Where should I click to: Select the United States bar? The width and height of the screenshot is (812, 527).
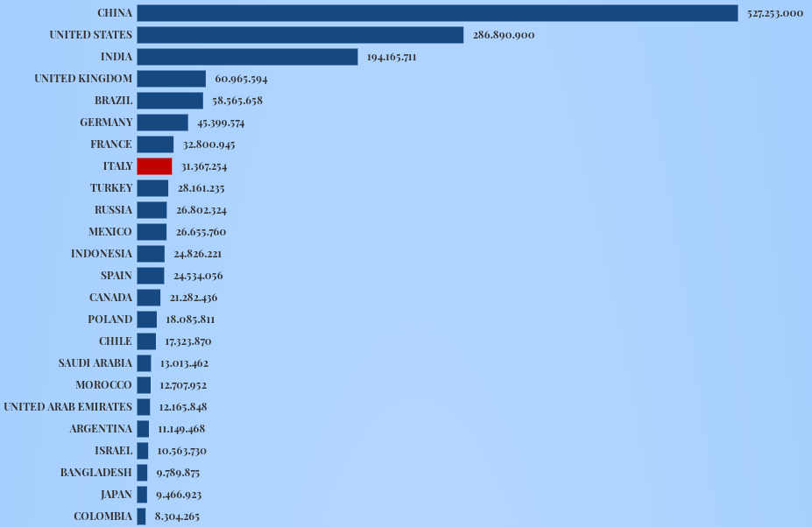click(300, 35)
